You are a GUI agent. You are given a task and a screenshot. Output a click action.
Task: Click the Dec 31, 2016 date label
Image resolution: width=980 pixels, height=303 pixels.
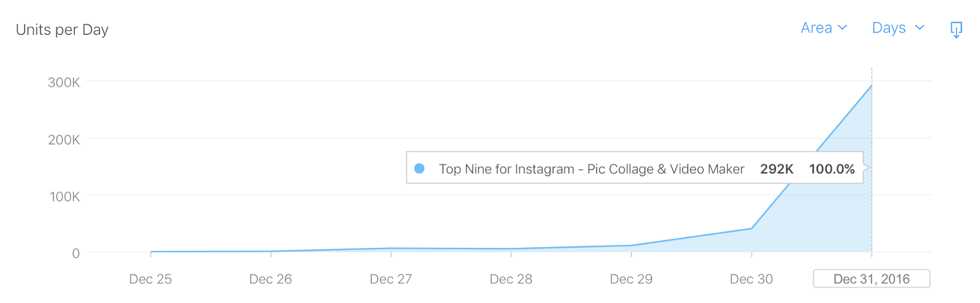click(x=871, y=279)
